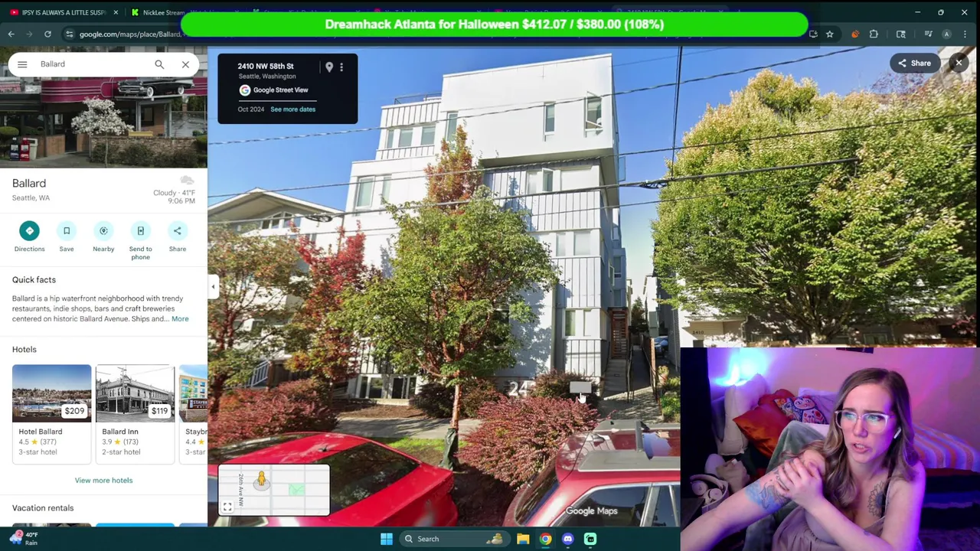Click the Windows taskbar Search box
980x551 pixels.
453,539
